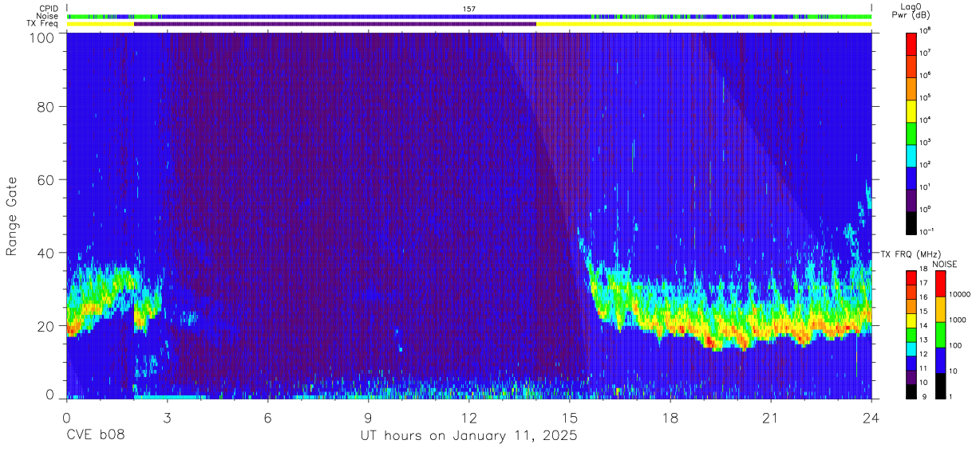Click the "NOISE" colorbar title
This screenshot has width=980, height=452.
[x=945, y=264]
